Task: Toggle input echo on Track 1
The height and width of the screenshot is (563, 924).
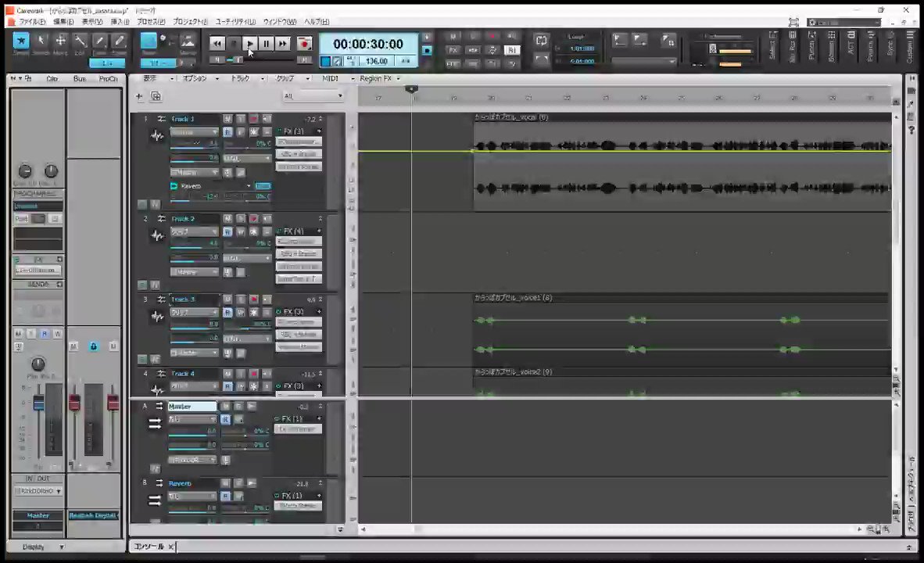Action: tap(267, 119)
